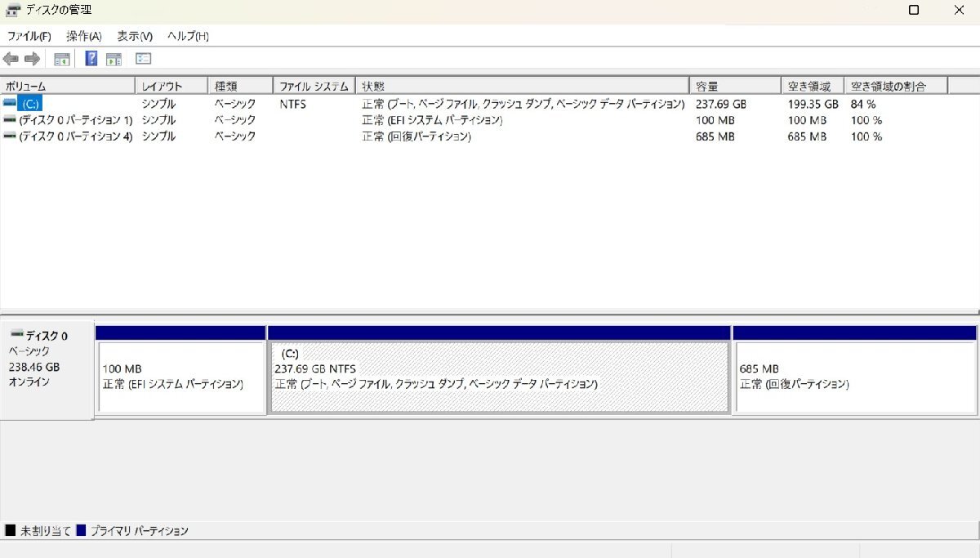Select the disk icon beside the (C:) volume

click(x=9, y=104)
